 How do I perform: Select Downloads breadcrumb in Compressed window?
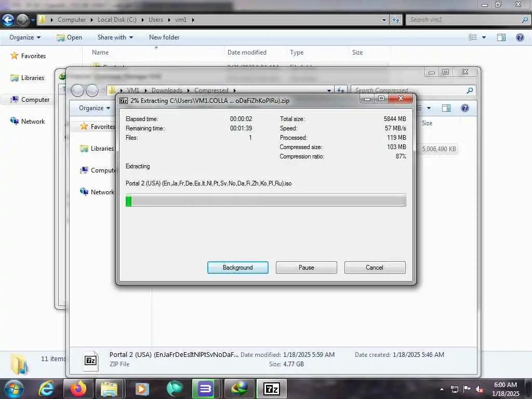tap(167, 90)
